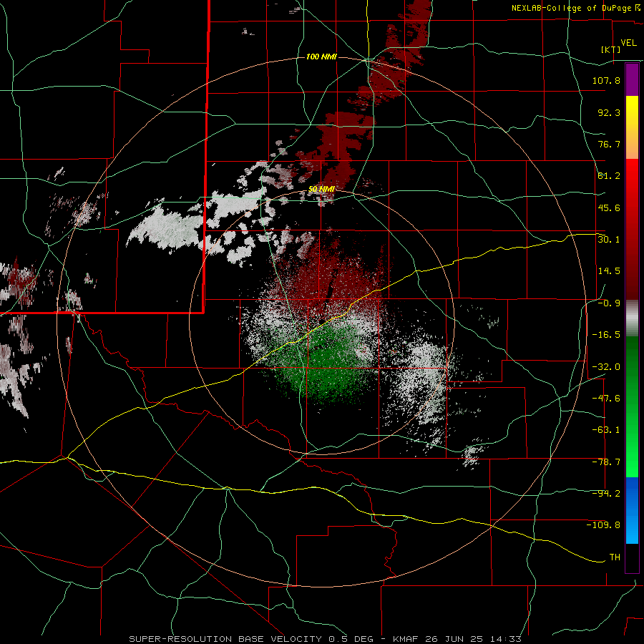Click the 45.6 velocity scale value
644x644 pixels.
click(x=609, y=208)
